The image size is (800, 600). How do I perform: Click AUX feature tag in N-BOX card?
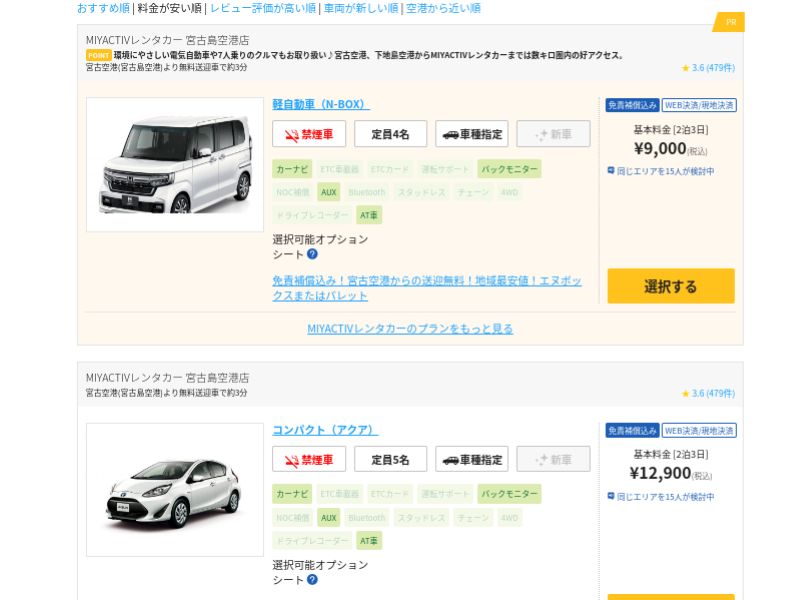coord(329,192)
